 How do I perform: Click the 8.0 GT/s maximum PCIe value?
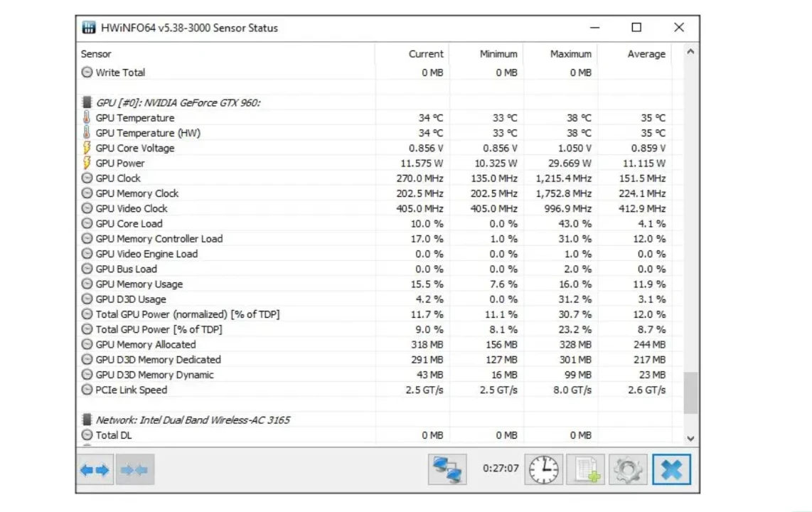tap(572, 390)
